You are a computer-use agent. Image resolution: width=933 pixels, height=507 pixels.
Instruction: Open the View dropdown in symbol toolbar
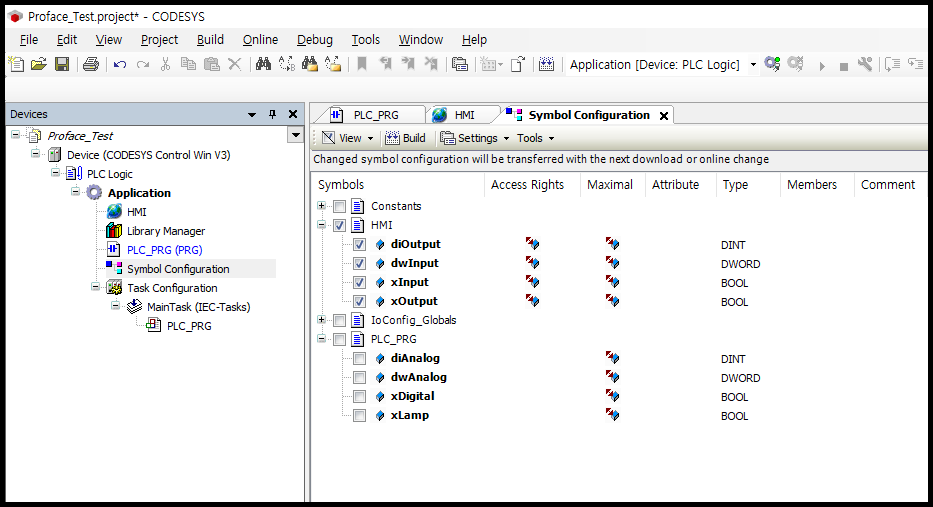coord(348,138)
